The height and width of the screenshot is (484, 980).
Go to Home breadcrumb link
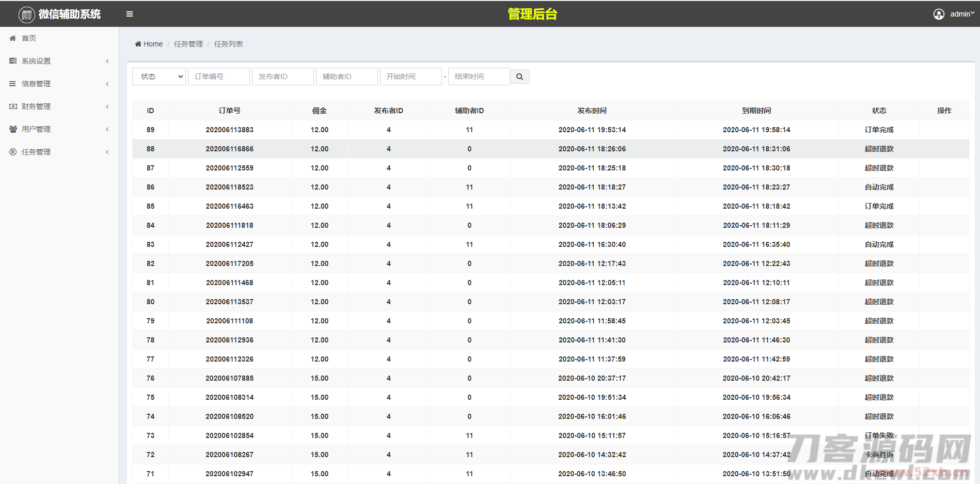coord(153,44)
